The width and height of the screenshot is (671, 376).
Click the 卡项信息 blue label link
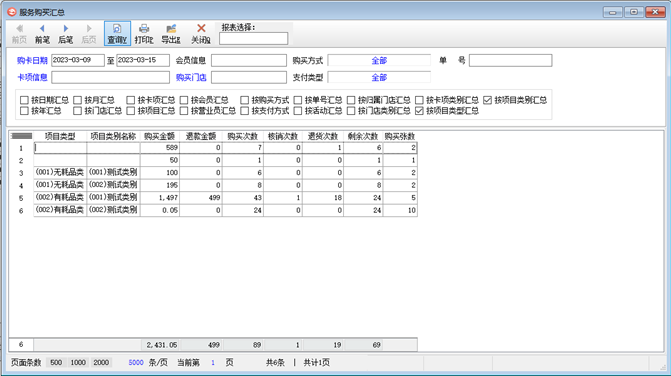pos(32,77)
